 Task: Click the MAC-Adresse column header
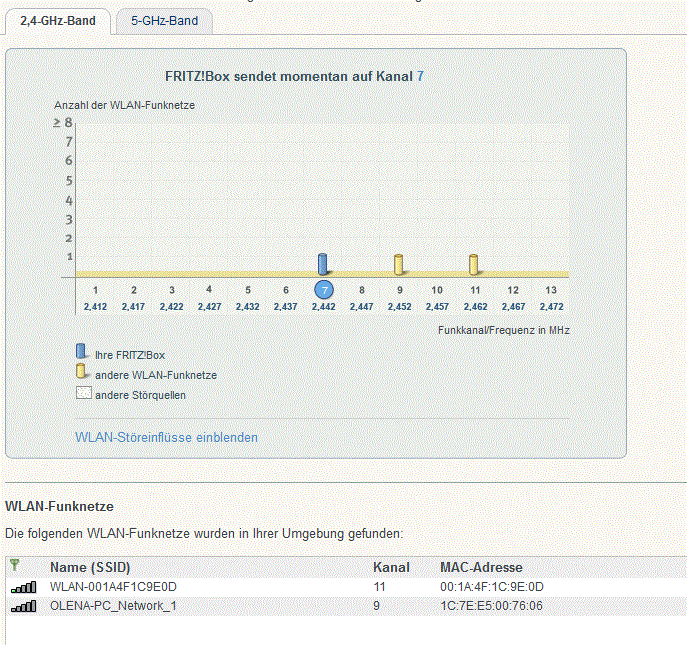tap(481, 567)
